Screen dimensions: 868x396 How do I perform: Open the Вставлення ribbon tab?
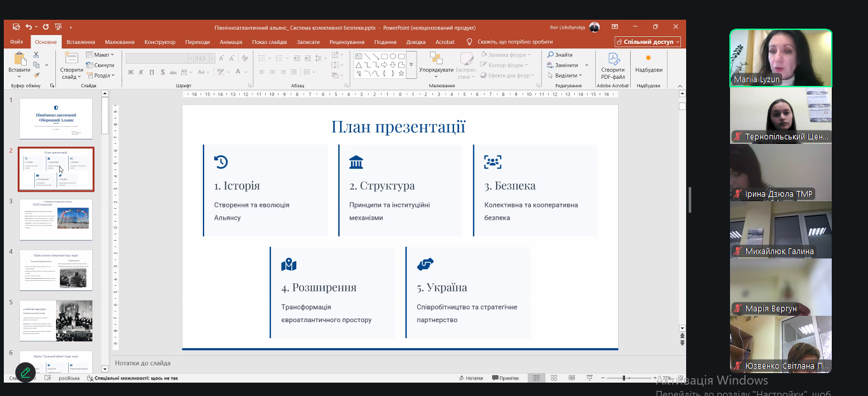[81, 42]
